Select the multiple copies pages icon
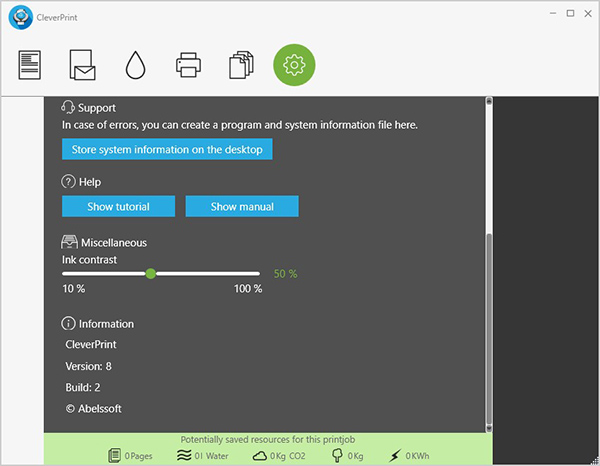Screen dimensions: 600x466 pos(241,65)
